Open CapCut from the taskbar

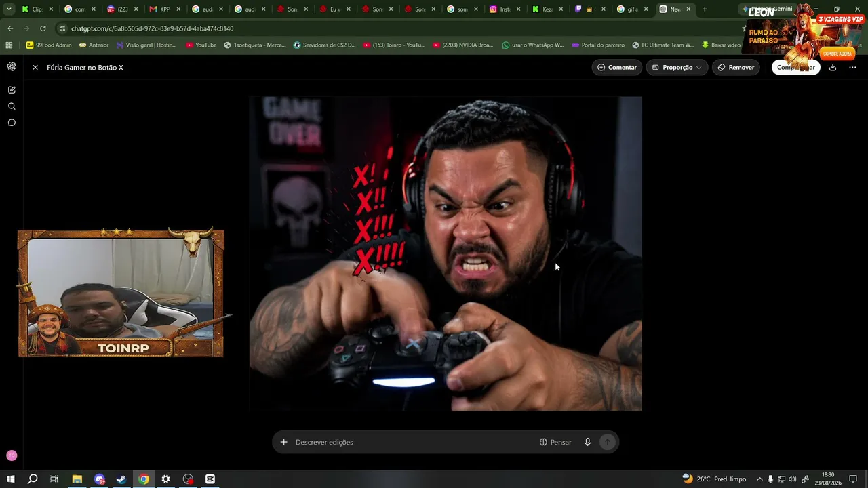210,479
